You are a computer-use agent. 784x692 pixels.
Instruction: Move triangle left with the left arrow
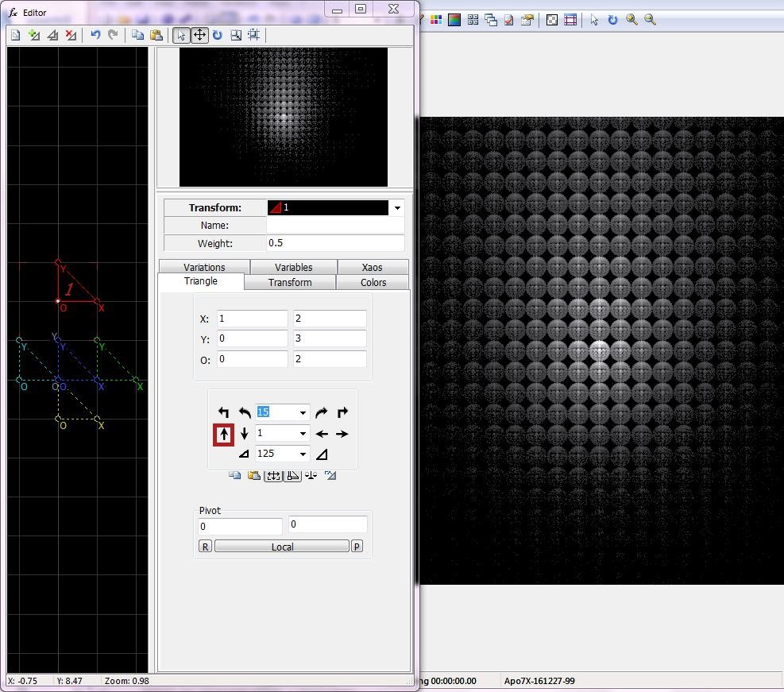(322, 434)
